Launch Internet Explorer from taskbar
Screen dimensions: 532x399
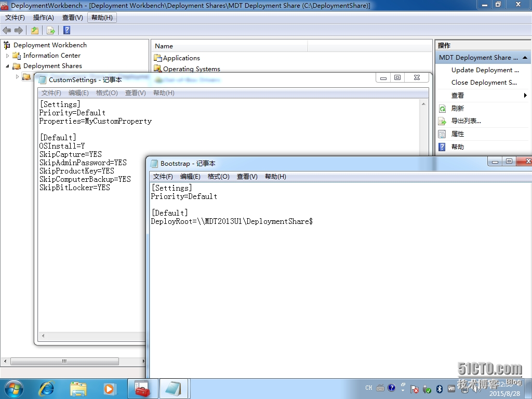(x=46, y=389)
